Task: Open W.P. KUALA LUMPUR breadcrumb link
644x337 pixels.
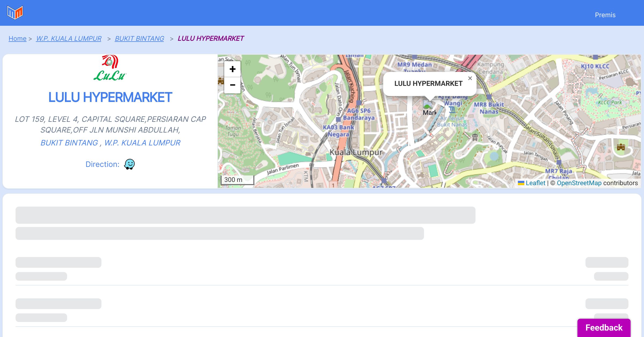Action: coord(69,39)
